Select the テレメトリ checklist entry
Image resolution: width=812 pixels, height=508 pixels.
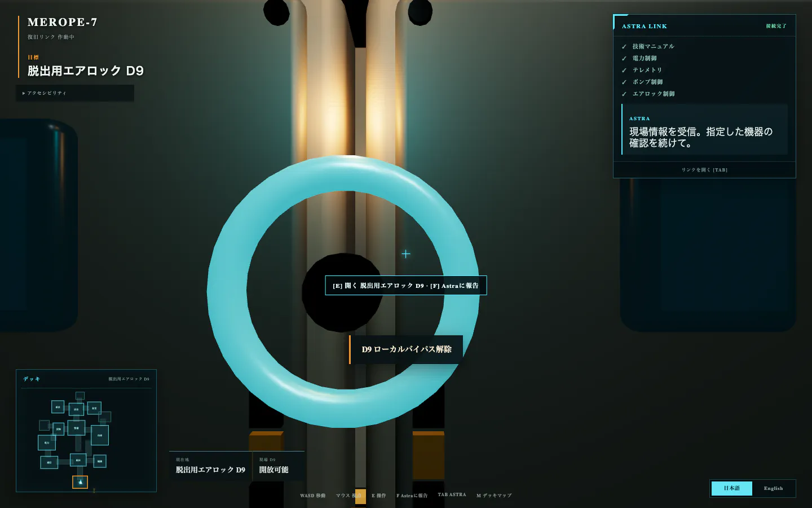click(x=647, y=70)
